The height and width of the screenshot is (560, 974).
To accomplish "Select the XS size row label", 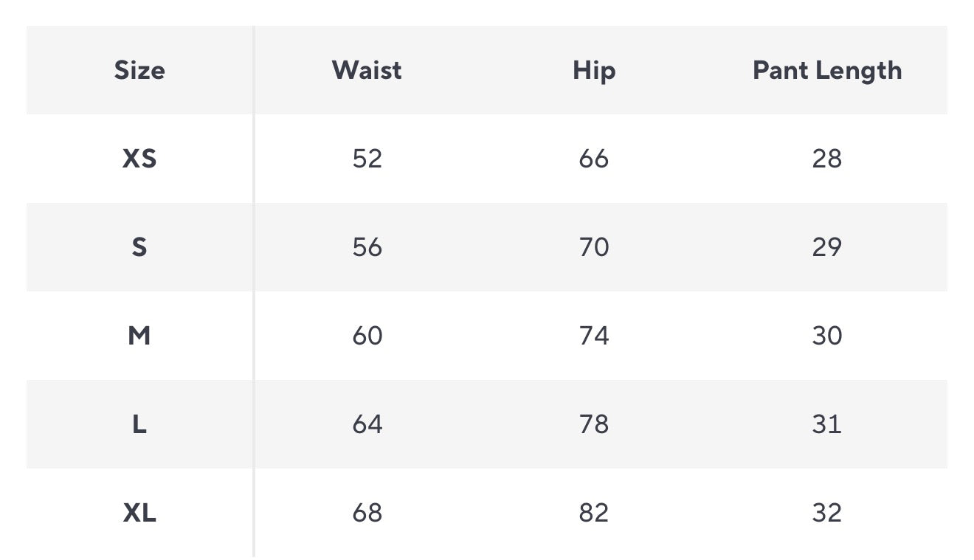I will click(x=139, y=159).
